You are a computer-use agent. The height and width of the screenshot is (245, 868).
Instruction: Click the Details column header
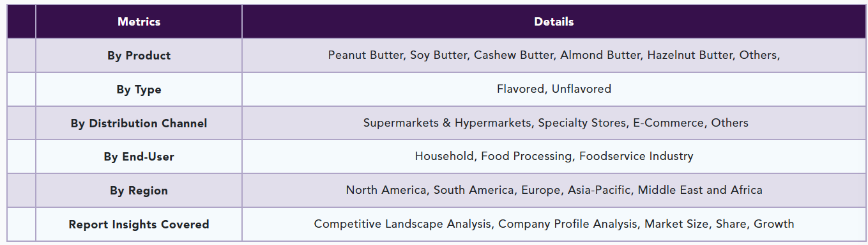click(554, 22)
